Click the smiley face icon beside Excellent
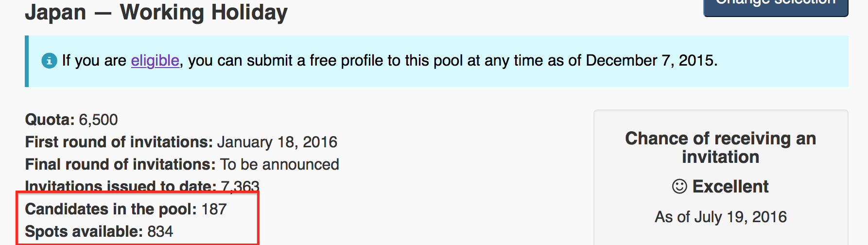The width and height of the screenshot is (868, 245). [679, 186]
